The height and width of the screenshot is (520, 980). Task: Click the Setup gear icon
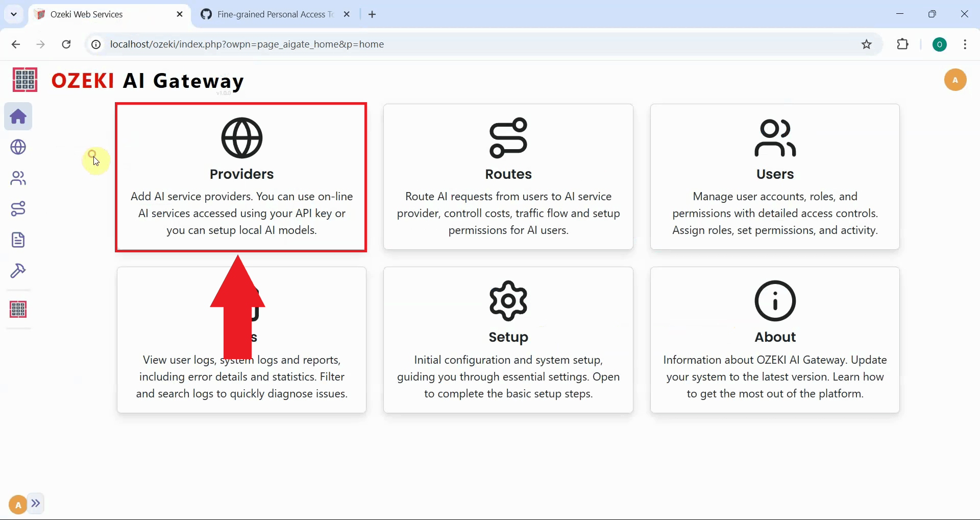(x=508, y=300)
